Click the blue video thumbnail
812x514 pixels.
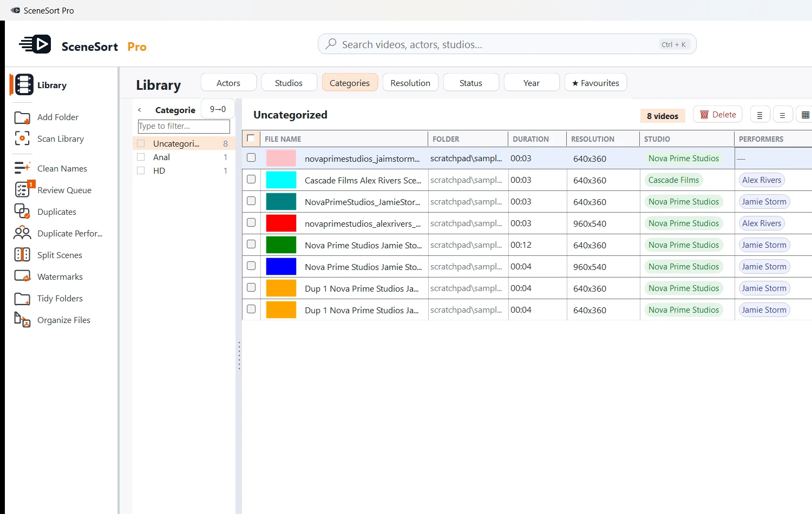tap(281, 266)
